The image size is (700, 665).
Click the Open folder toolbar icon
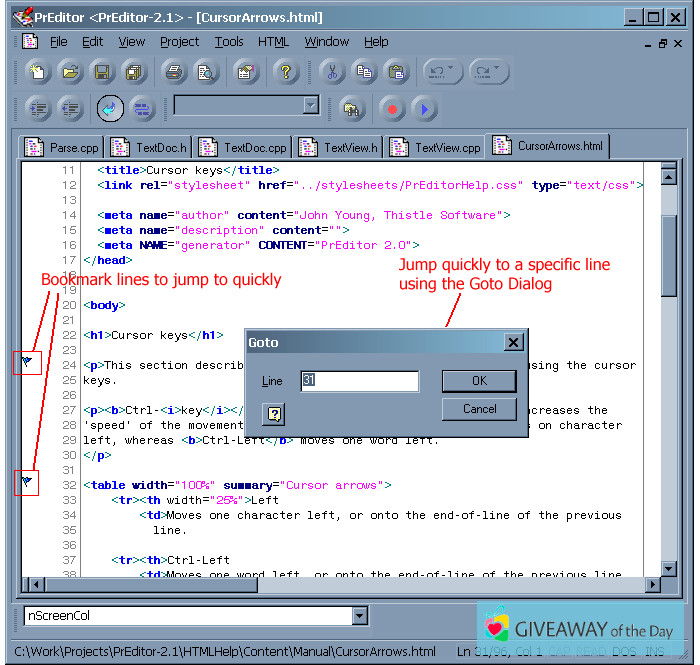tap(69, 72)
